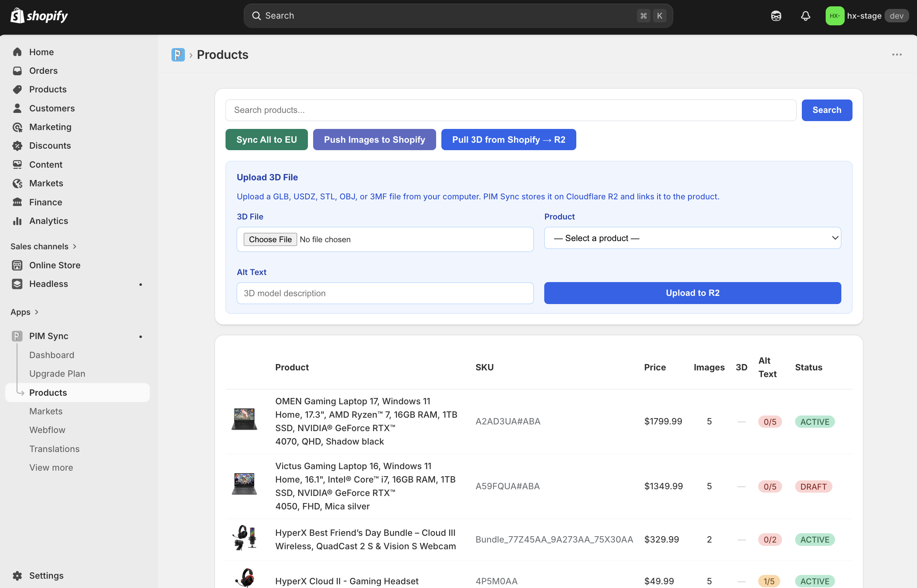Click the Markets globe icon
Image resolution: width=917 pixels, height=588 pixels.
pos(17,183)
